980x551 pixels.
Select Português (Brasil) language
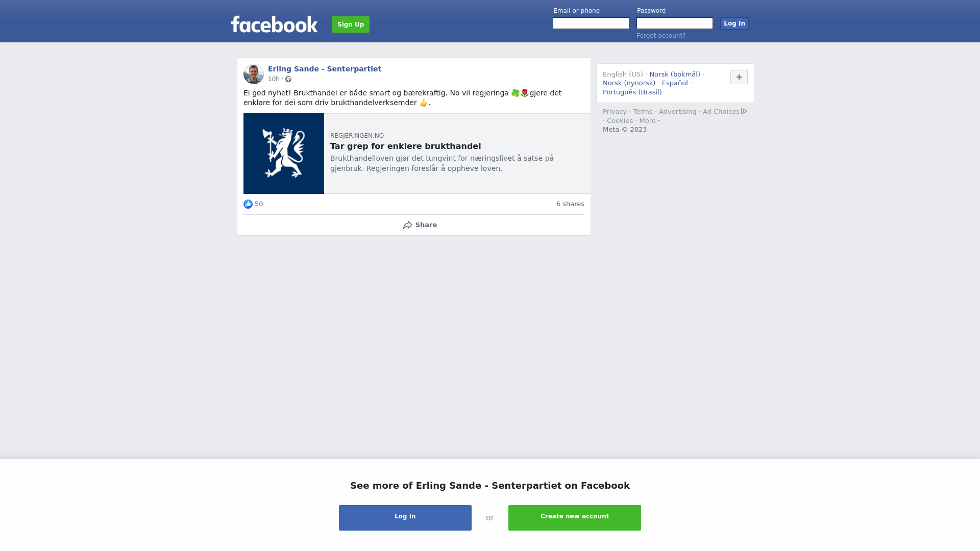pyautogui.click(x=632, y=92)
